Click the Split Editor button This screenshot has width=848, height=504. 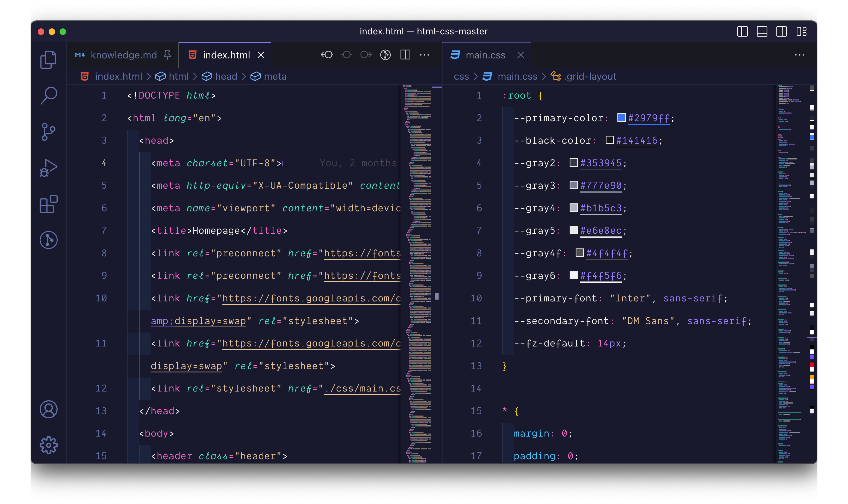(x=405, y=55)
